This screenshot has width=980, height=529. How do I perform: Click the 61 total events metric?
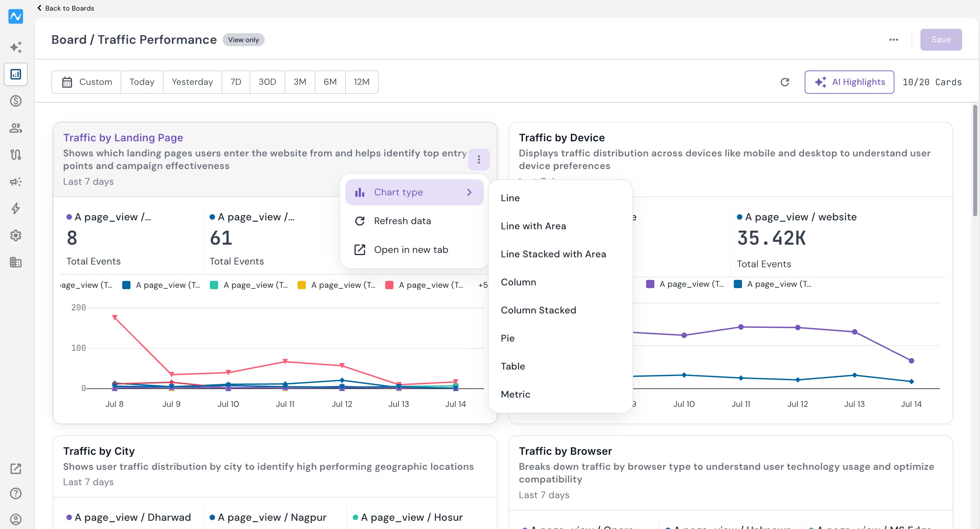[221, 238]
